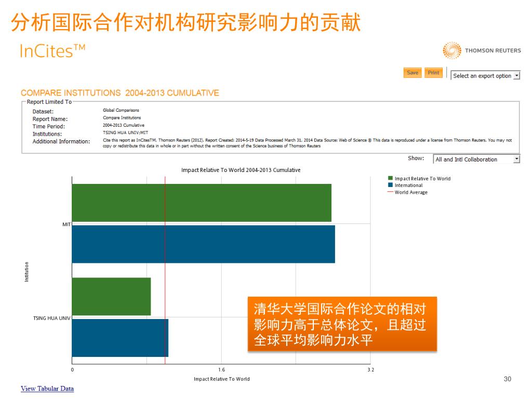Click the TSING HUA UNIV axis label

51,318
